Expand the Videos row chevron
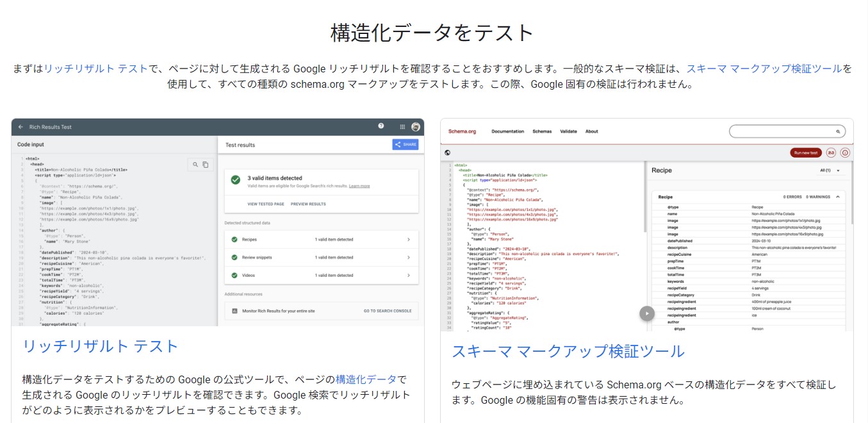868x423 pixels. pos(409,276)
